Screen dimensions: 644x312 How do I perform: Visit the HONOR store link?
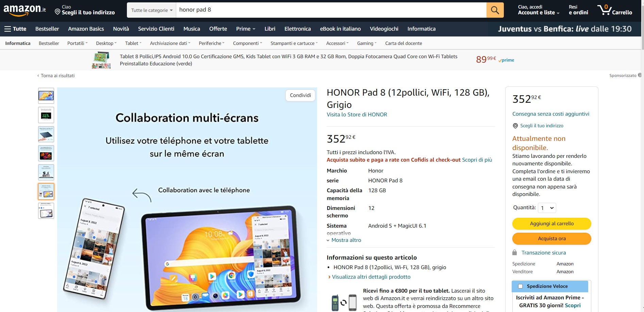(x=357, y=114)
